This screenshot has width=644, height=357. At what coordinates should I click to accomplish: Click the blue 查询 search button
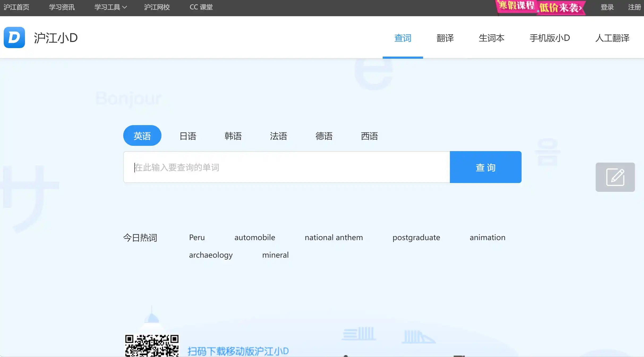[486, 167]
